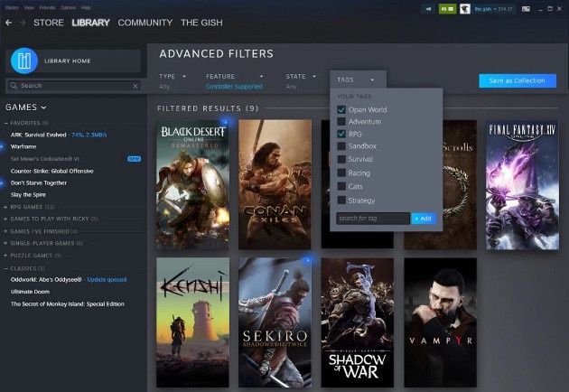
Task: Open the STATE filter dropdown
Action: [301, 76]
